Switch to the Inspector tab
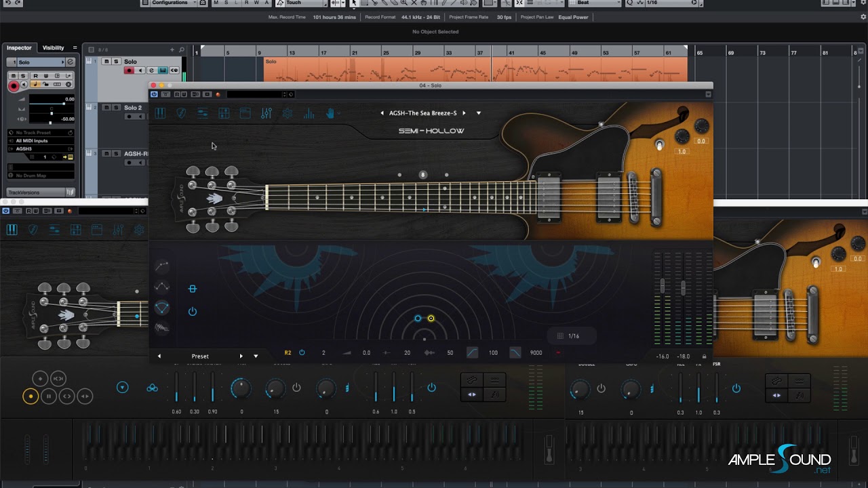The width and height of the screenshot is (868, 488). click(19, 48)
